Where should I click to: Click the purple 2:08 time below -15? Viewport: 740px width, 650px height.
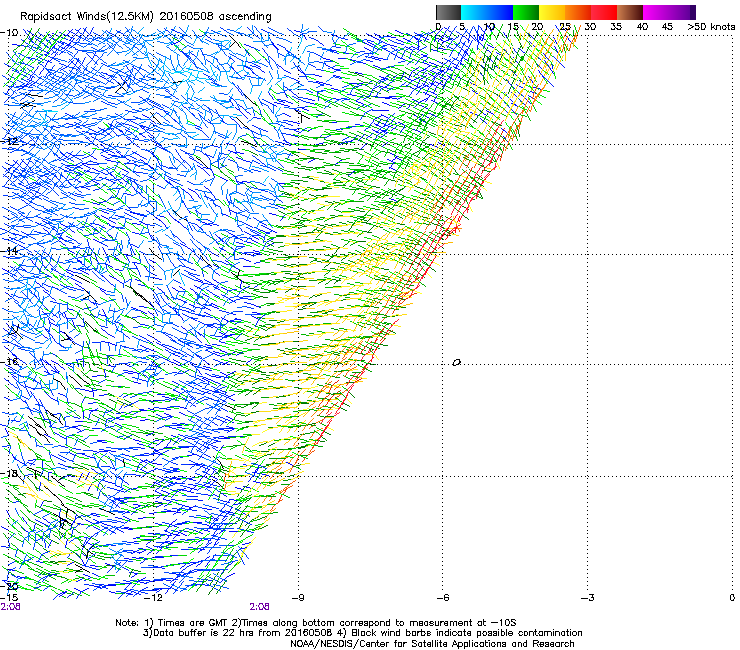pos(10,607)
